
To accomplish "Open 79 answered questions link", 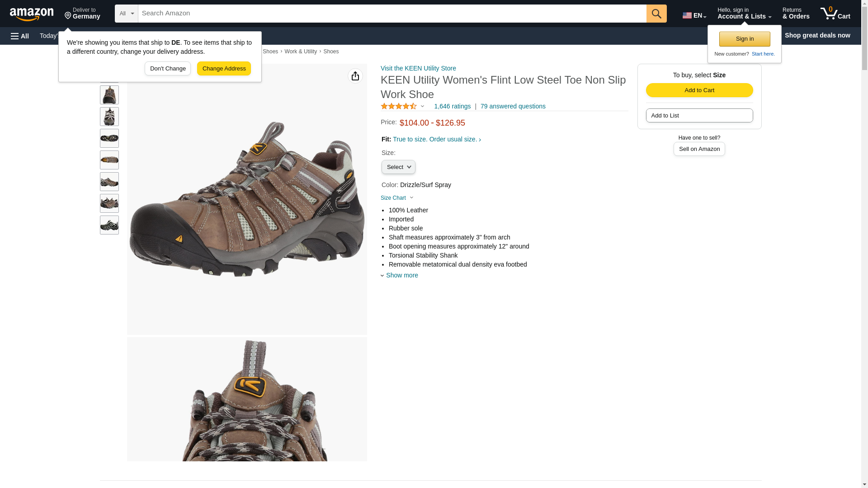I will click(513, 106).
